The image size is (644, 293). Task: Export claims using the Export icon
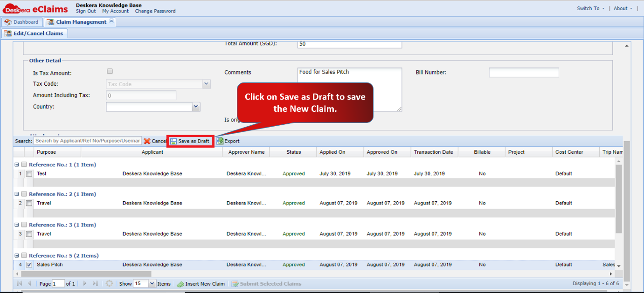click(x=220, y=141)
